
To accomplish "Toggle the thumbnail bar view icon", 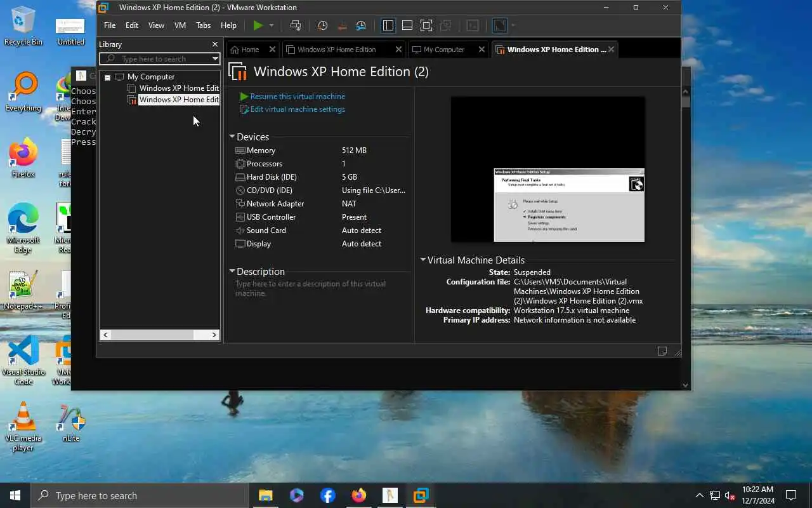I will pos(407,25).
